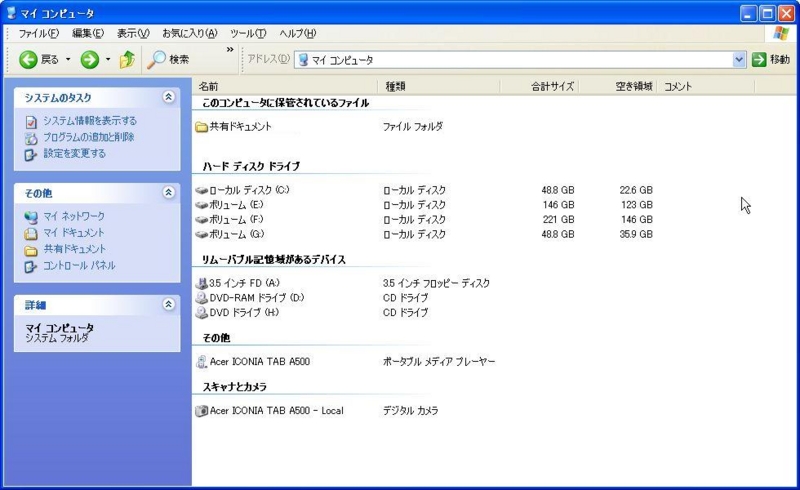The height and width of the screenshot is (490, 800).
Task: Collapse the システムのタスク panel
Action: (168, 97)
